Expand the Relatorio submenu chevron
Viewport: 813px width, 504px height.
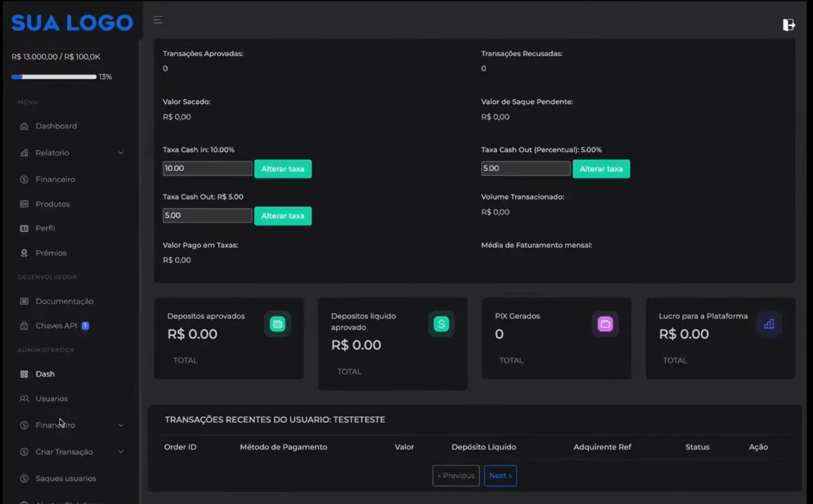(121, 153)
